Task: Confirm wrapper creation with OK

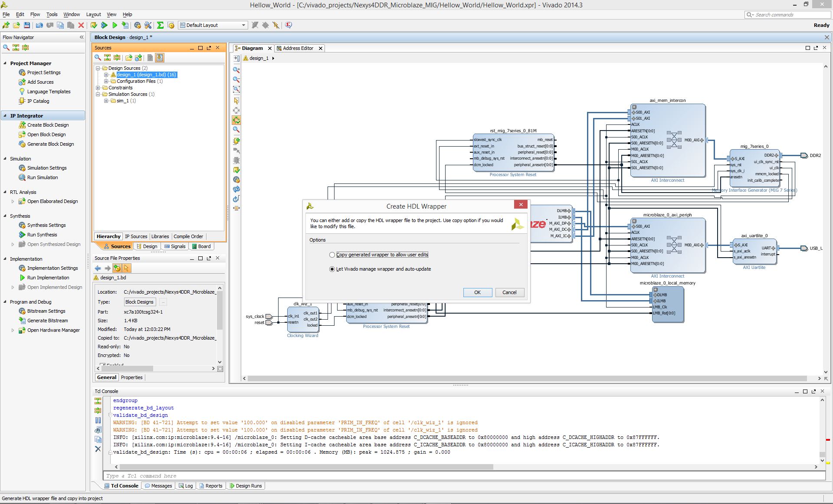Action: 477,292
